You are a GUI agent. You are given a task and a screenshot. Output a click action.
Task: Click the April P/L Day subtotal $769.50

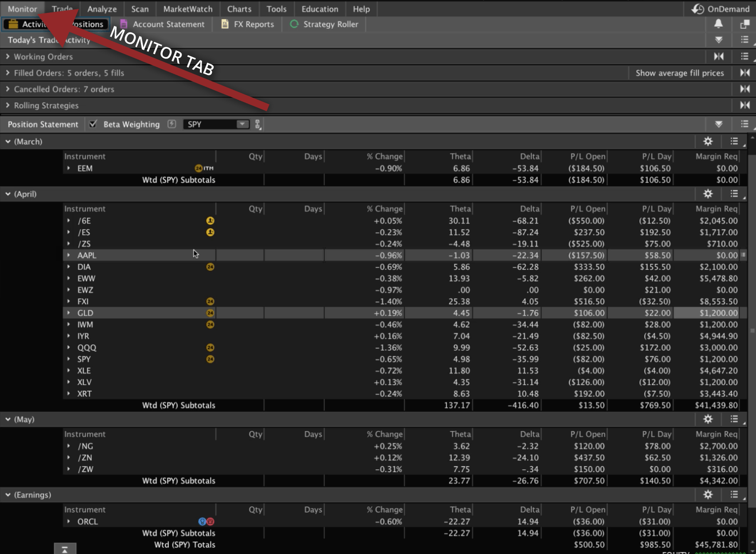point(655,406)
